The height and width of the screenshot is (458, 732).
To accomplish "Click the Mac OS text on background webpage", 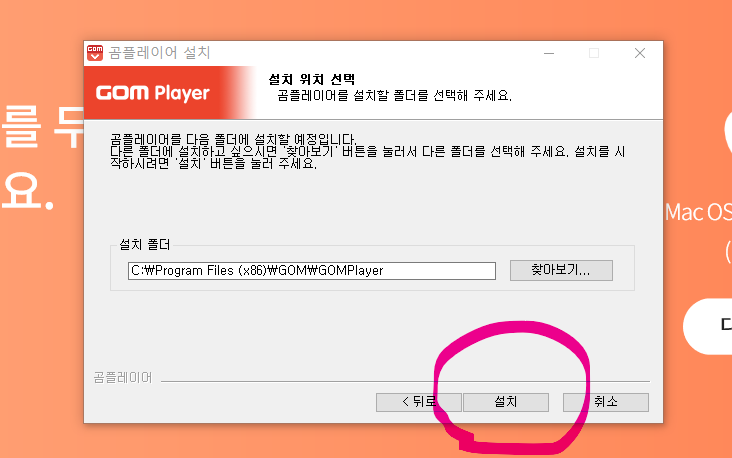I will point(698,212).
